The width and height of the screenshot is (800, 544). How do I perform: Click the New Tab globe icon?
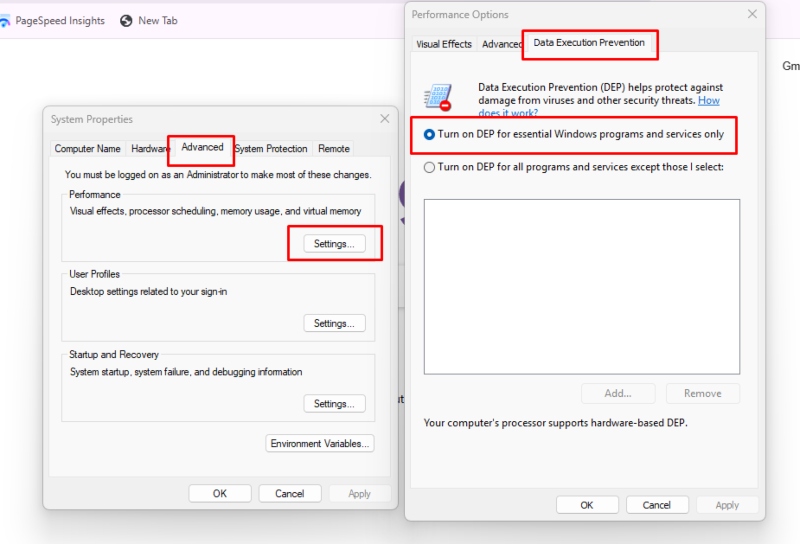tap(126, 21)
